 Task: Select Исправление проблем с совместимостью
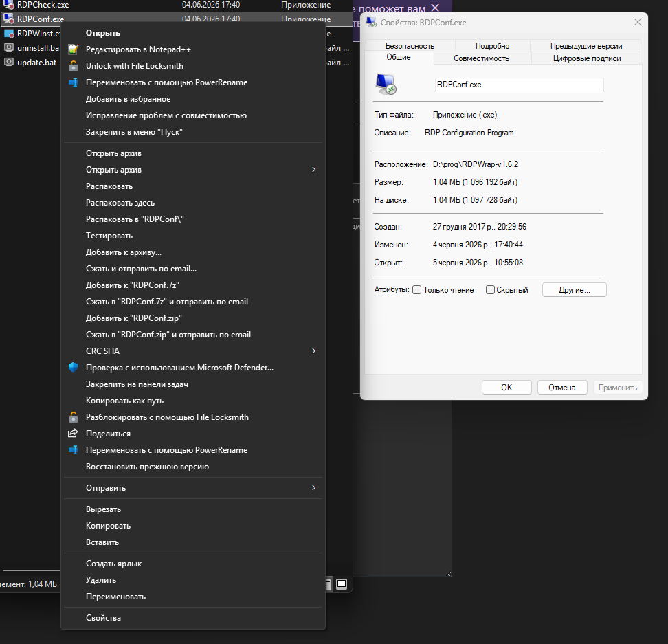click(193, 115)
